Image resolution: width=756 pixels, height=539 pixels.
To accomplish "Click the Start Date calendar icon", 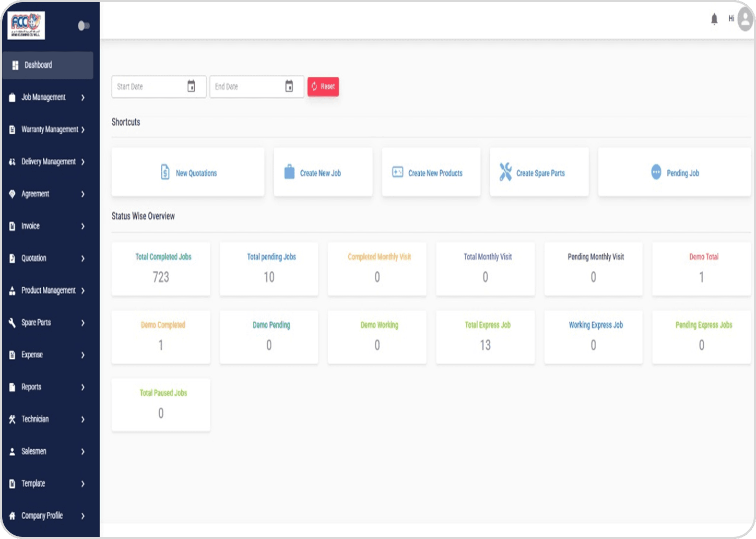I will [x=191, y=86].
